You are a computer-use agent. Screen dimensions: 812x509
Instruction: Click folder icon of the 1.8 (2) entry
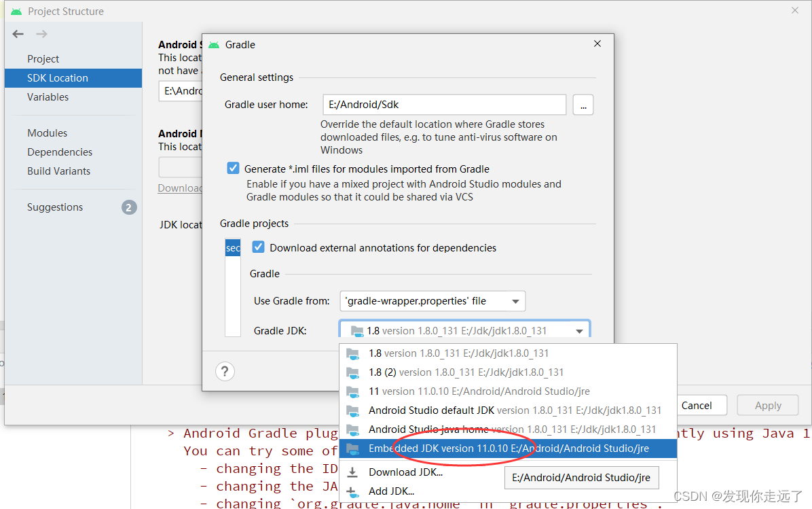[x=352, y=372]
